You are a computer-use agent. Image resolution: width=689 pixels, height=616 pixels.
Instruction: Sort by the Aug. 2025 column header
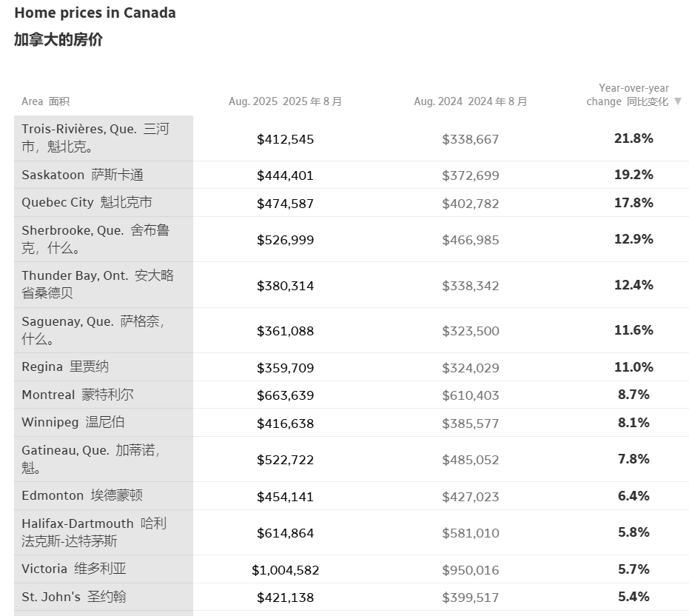click(285, 101)
